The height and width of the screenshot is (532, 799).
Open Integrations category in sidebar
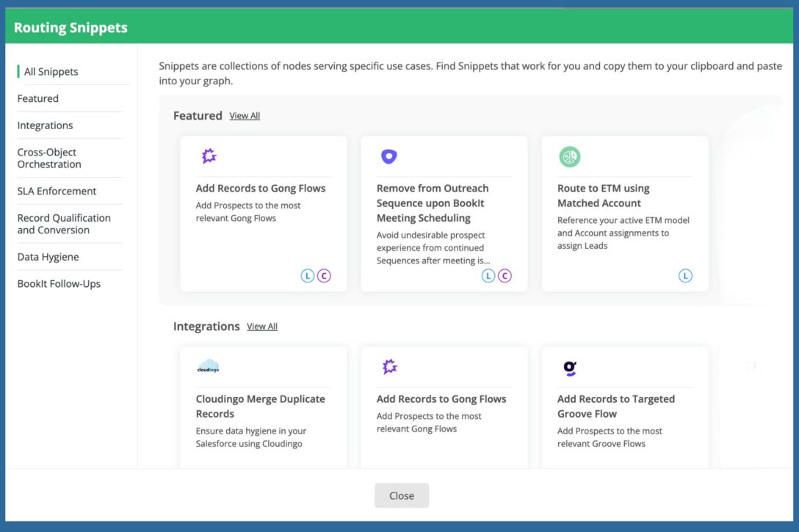[45, 125]
